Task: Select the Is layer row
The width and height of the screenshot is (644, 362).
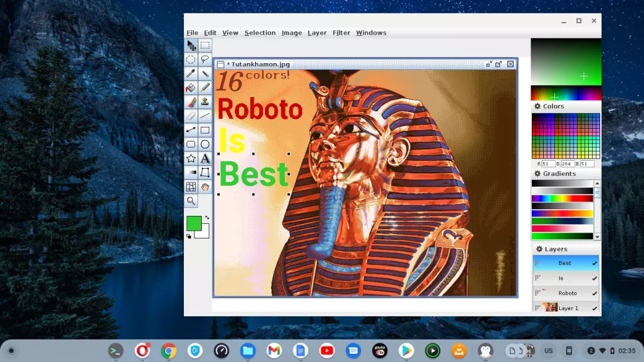Action: point(566,278)
